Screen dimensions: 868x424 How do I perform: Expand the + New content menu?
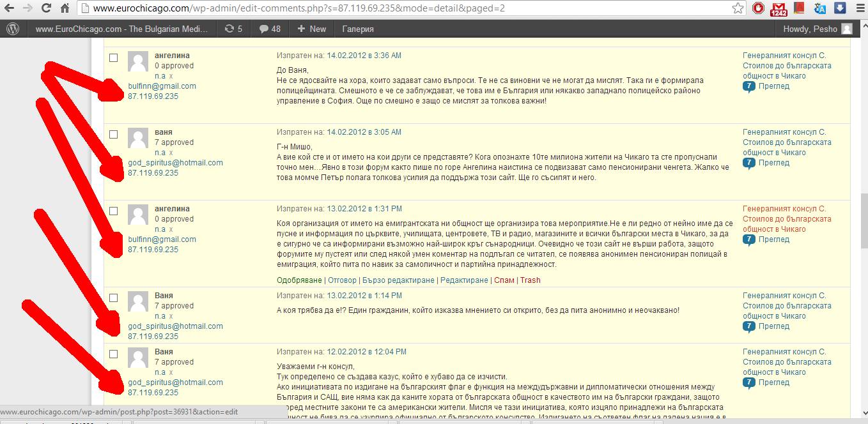pyautogui.click(x=311, y=29)
